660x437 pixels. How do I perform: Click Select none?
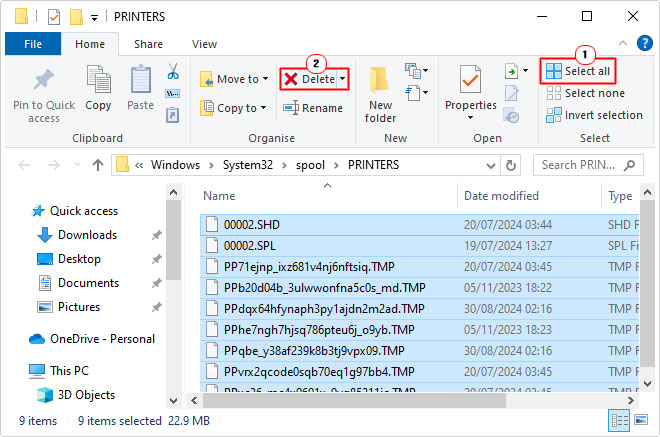tap(585, 93)
